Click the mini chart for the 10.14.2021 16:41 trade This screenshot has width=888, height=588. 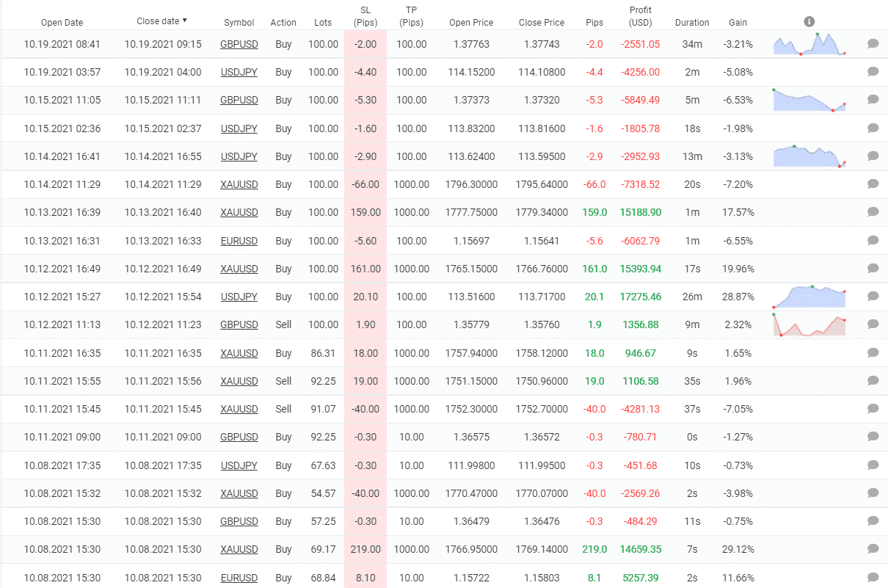(809, 156)
